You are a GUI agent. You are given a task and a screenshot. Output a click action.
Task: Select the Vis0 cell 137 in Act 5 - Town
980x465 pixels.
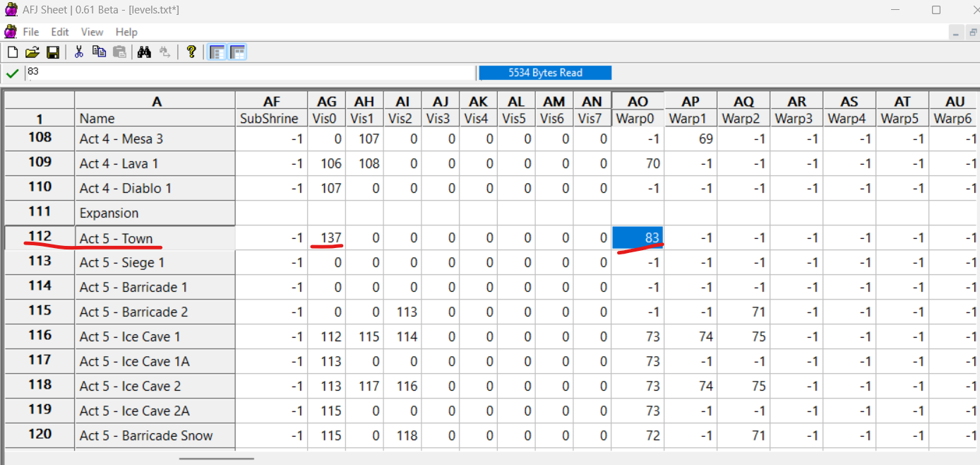326,237
